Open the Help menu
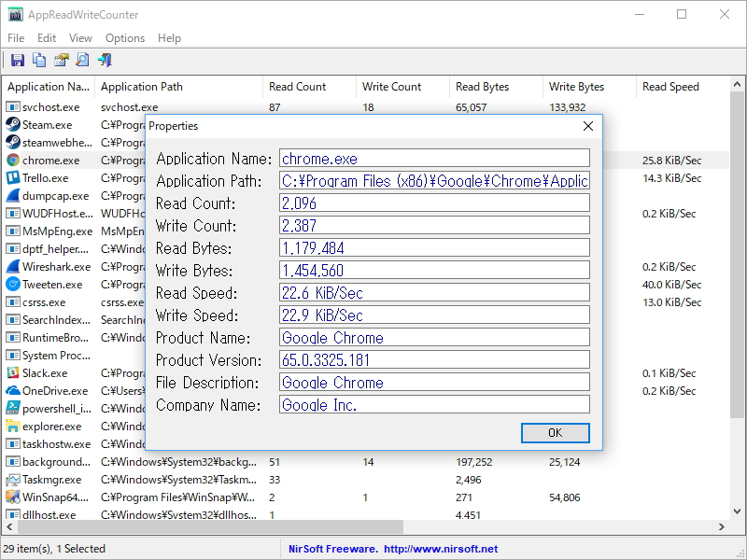This screenshot has height=560, width=747. click(170, 38)
